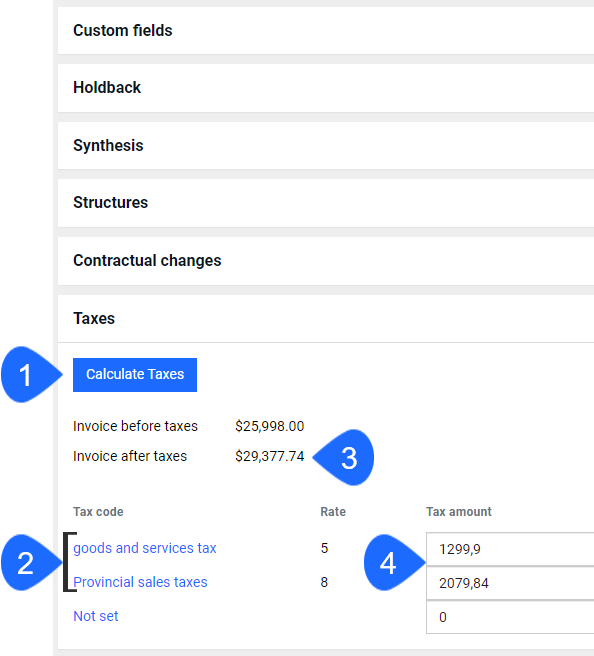Open the goods and services tax link
This screenshot has height=656, width=594.
click(x=145, y=548)
